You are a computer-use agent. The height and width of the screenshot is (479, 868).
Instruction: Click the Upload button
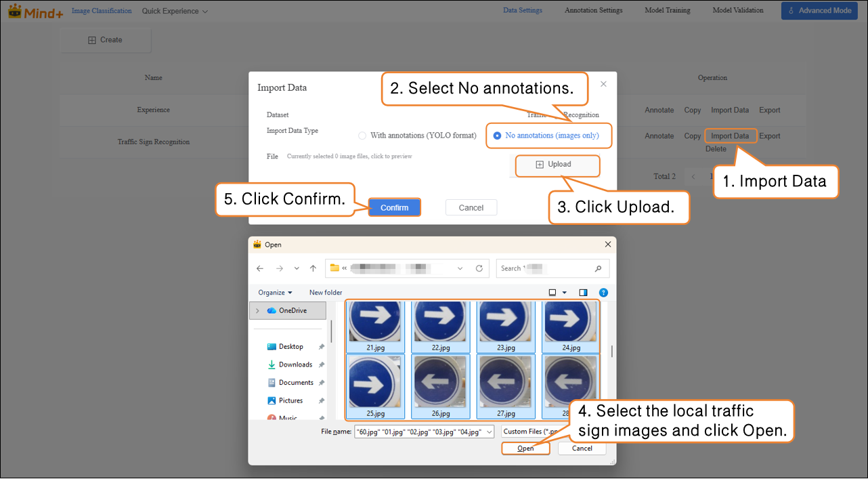click(x=554, y=165)
